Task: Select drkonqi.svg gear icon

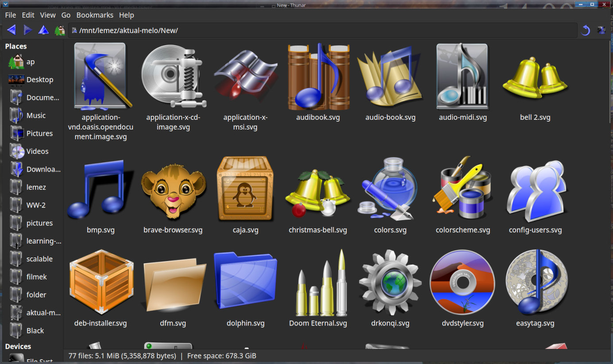Action: (x=390, y=282)
